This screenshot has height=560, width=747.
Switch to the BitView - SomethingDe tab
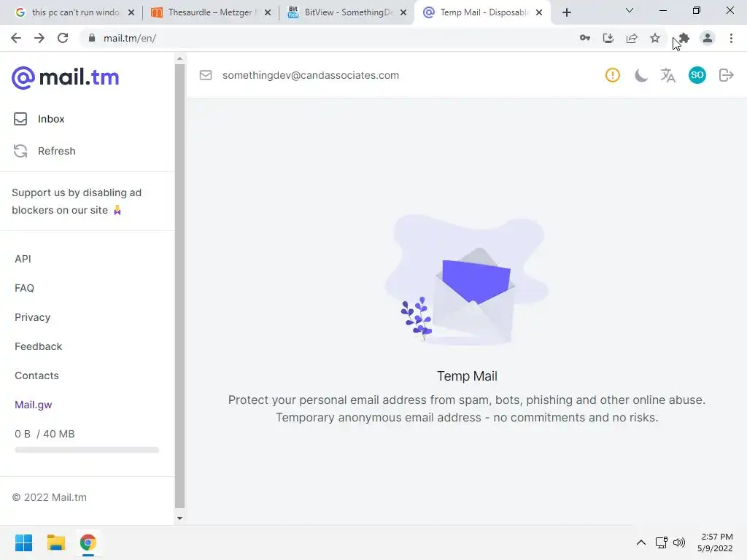click(347, 12)
